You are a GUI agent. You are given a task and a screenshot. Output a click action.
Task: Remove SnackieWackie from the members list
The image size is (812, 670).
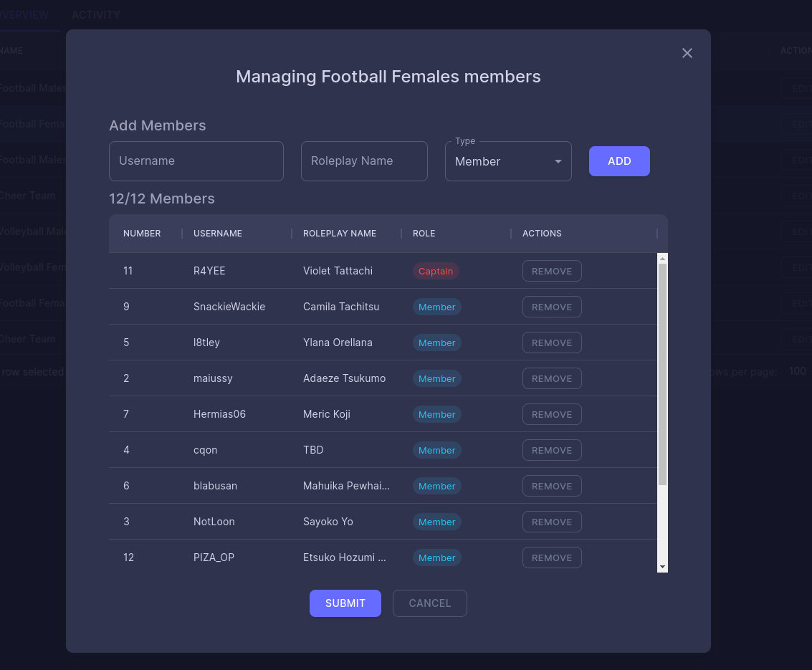[x=551, y=307]
